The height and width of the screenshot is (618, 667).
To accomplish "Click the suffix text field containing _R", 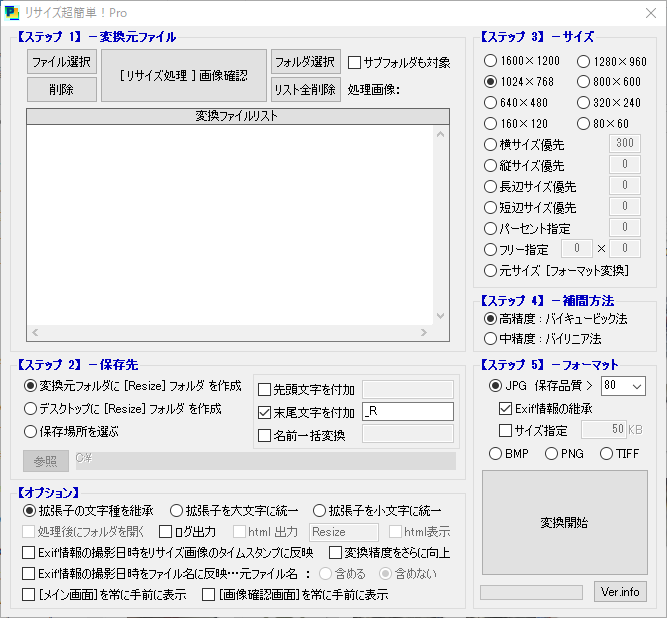I will (x=408, y=411).
